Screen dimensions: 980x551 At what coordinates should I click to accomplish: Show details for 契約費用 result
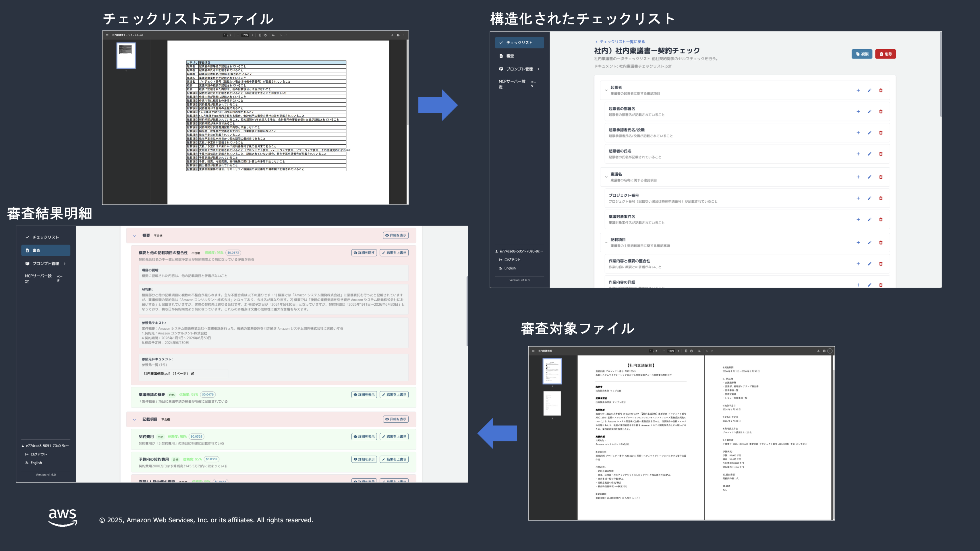point(364,436)
